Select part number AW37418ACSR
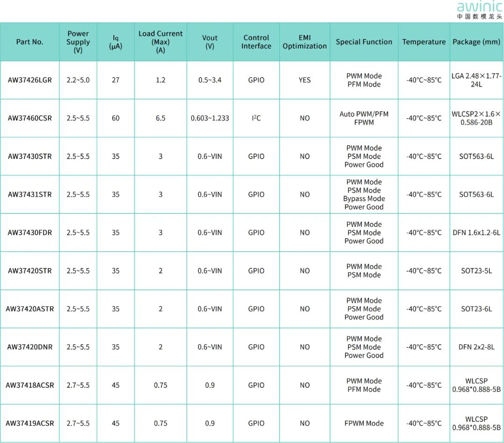 click(x=29, y=385)
